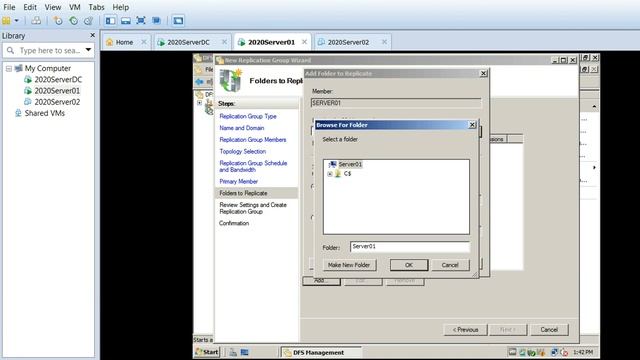Click the DFS Management taskbar button

click(321, 352)
